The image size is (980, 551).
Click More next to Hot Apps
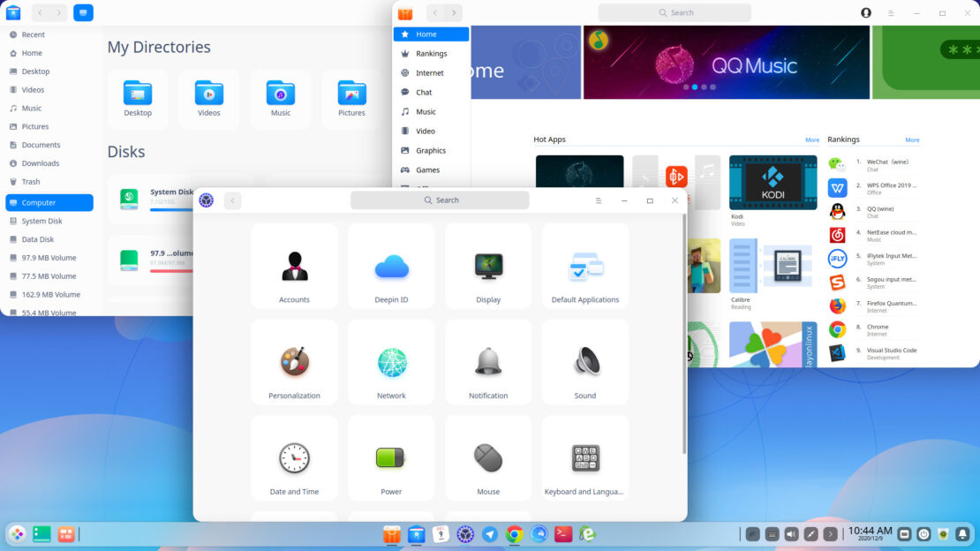click(811, 140)
